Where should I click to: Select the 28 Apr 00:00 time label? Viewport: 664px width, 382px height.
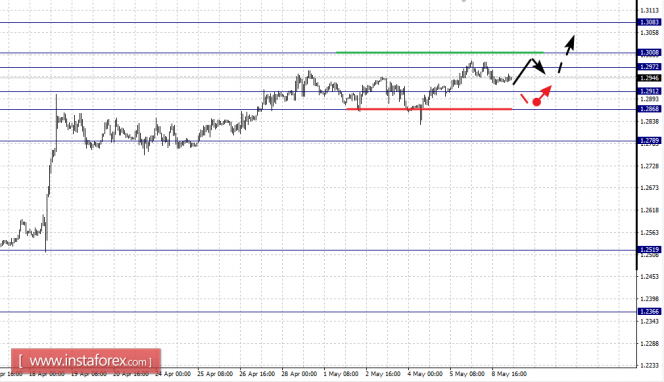[299, 374]
